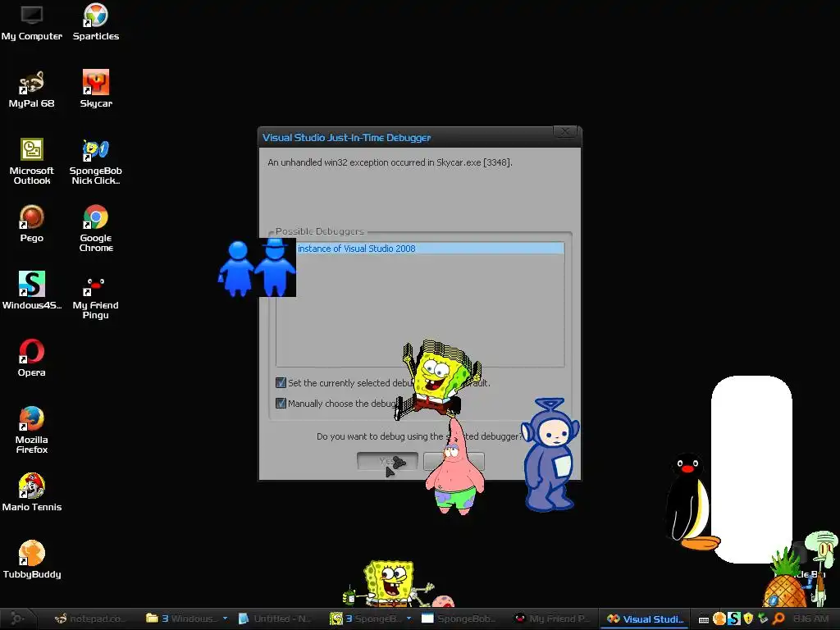Toggle Set the currently selected debugger checkbox
Viewport: 840px width, 630px height.
(281, 382)
